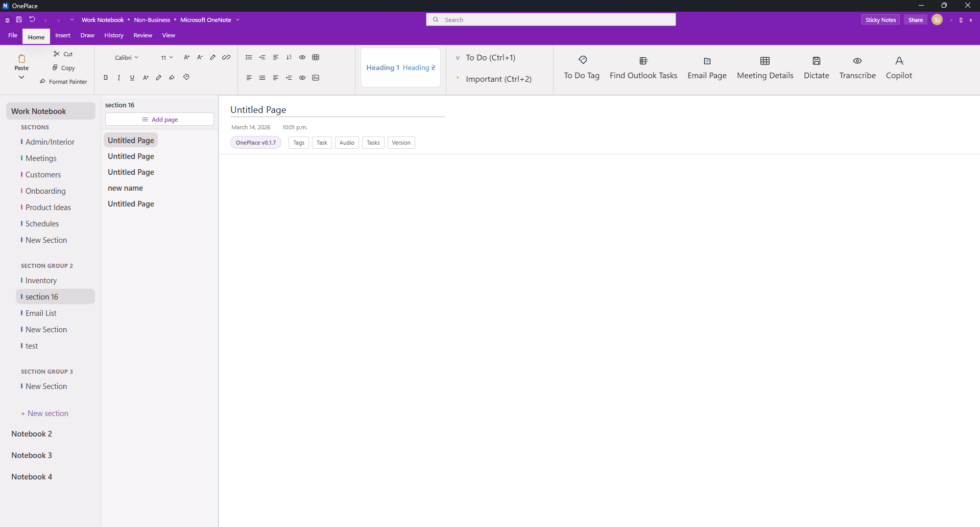Switch to the Insert ribbon tab
Image resolution: width=980 pixels, height=527 pixels.
coord(63,35)
